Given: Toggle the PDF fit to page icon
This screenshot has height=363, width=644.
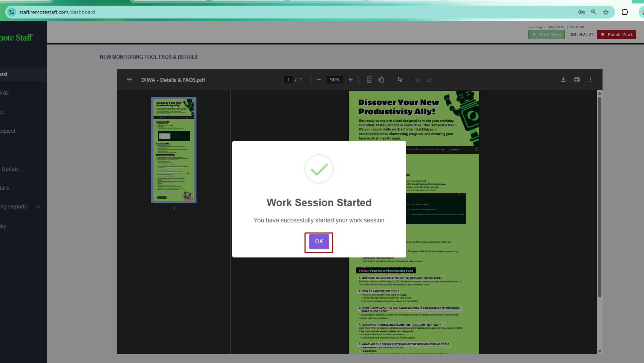Looking at the screenshot, I should pos(369,80).
